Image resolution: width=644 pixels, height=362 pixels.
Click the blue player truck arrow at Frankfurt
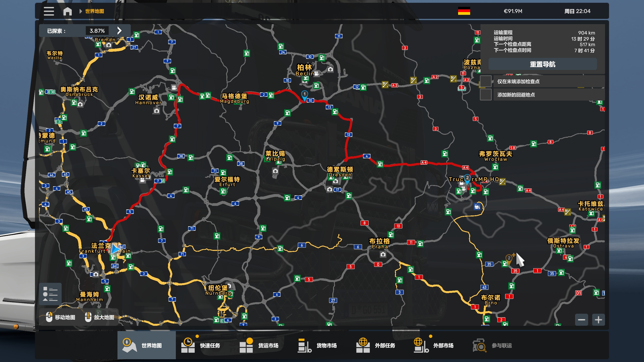[115, 249]
